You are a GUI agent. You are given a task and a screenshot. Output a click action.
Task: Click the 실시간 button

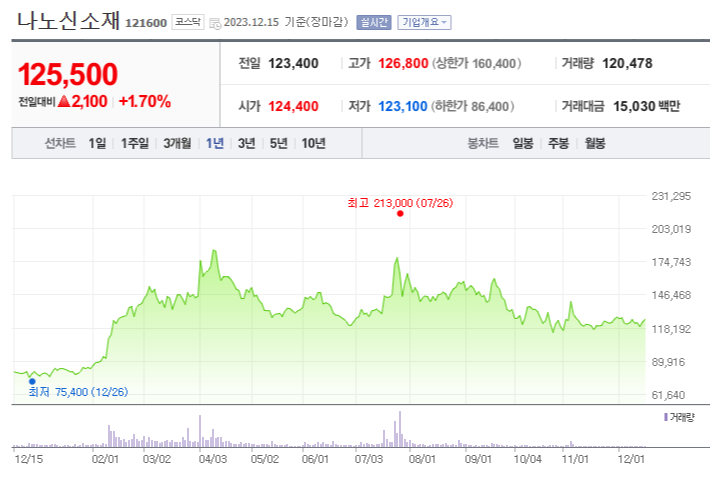pyautogui.click(x=374, y=22)
